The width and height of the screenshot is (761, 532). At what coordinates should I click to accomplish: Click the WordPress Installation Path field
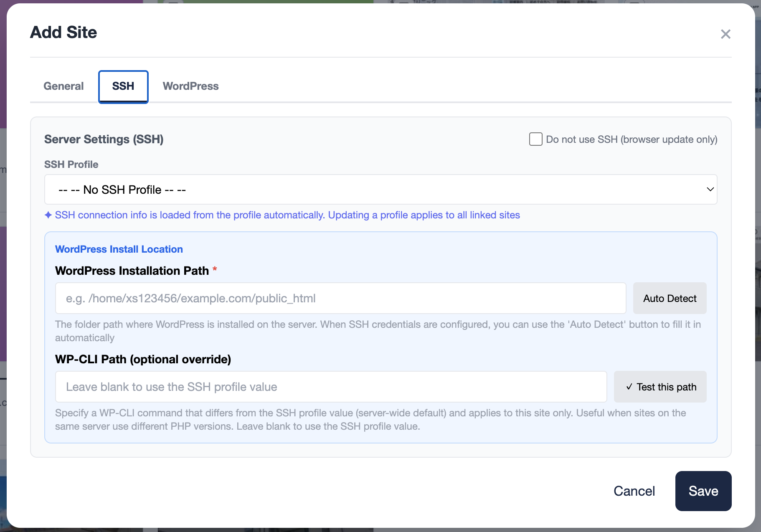coord(340,298)
